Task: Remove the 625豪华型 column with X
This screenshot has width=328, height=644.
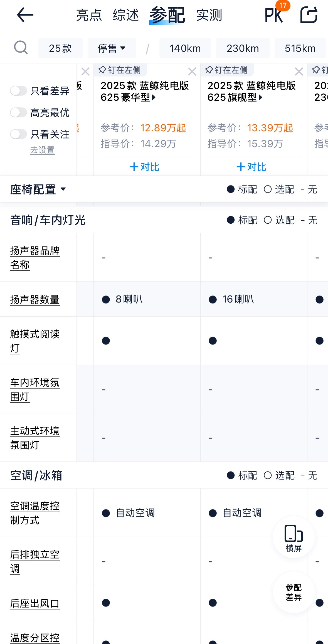Action: 192,71
